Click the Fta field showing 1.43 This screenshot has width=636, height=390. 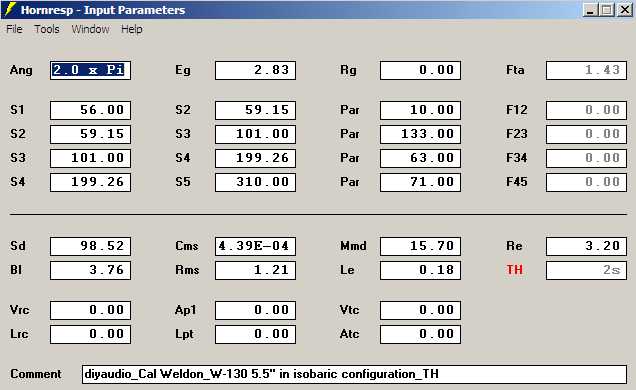pyautogui.click(x=587, y=70)
